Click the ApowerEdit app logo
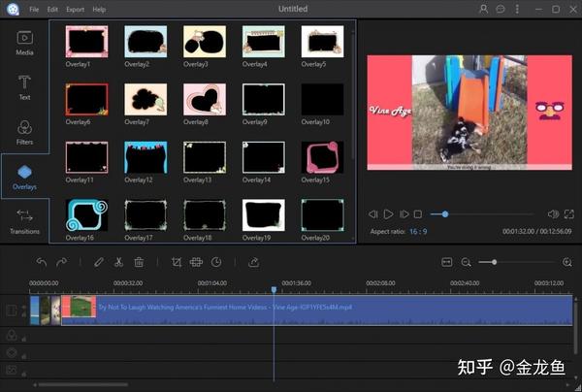This screenshot has height=392, width=582. (14, 9)
